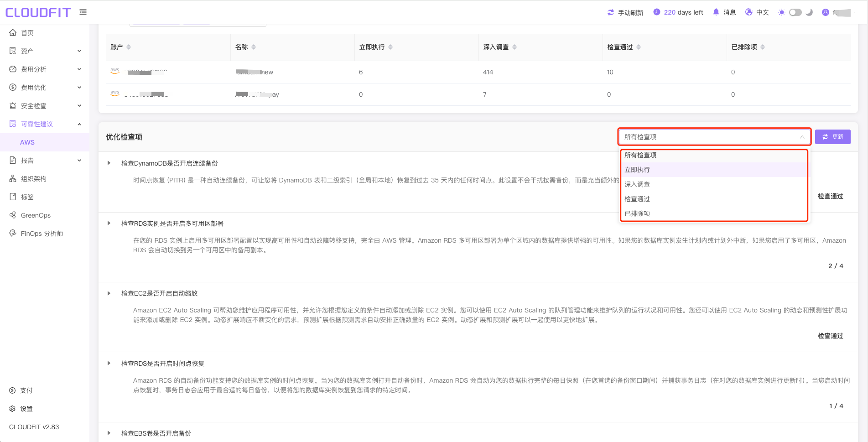This screenshot has width=868, height=442.
Task: Collapse the 可靠性建议 sidebar chevron
Action: click(x=79, y=124)
